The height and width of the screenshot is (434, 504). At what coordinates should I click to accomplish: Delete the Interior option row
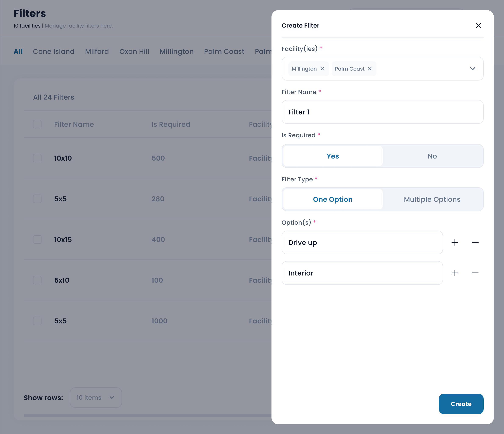[x=475, y=273]
